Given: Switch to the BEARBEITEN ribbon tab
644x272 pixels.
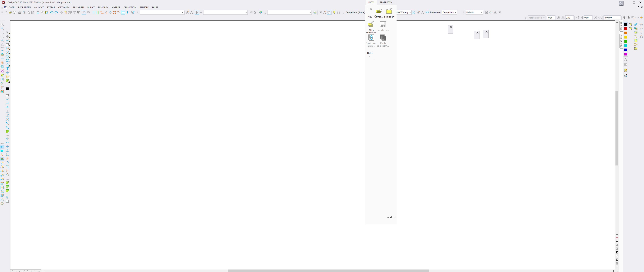Looking at the screenshot, I should pos(386,3).
